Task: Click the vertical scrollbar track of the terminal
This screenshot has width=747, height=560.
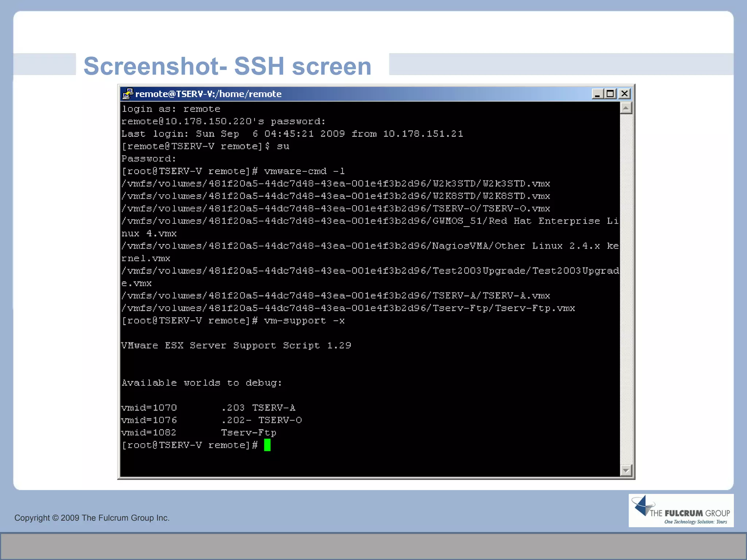Action: (626, 289)
